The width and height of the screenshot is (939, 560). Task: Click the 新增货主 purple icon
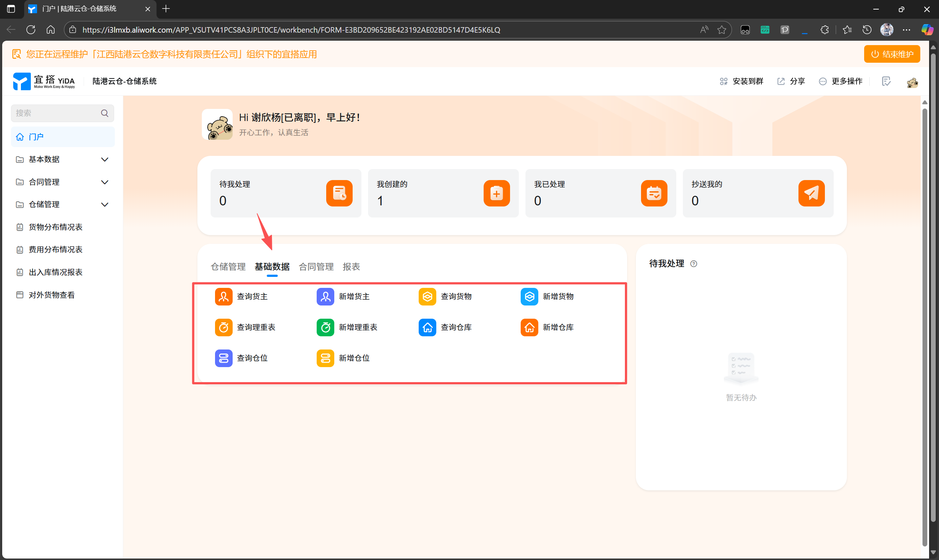pyautogui.click(x=325, y=297)
